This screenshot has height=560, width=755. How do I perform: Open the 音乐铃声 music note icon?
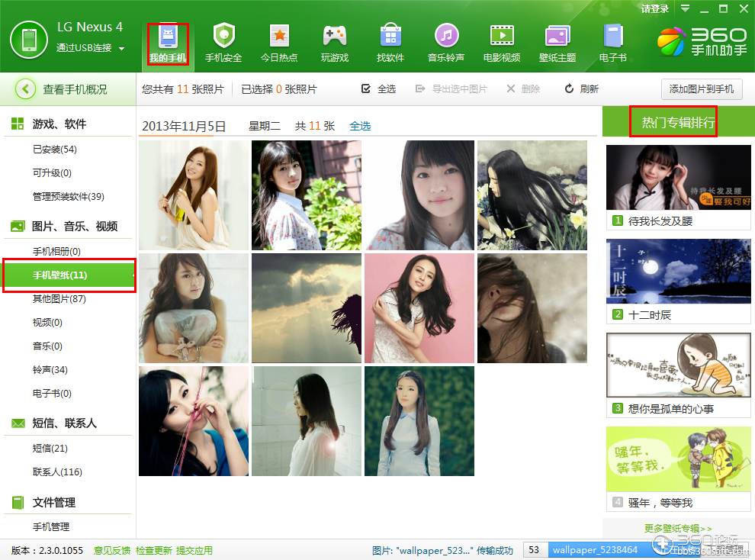click(x=446, y=36)
